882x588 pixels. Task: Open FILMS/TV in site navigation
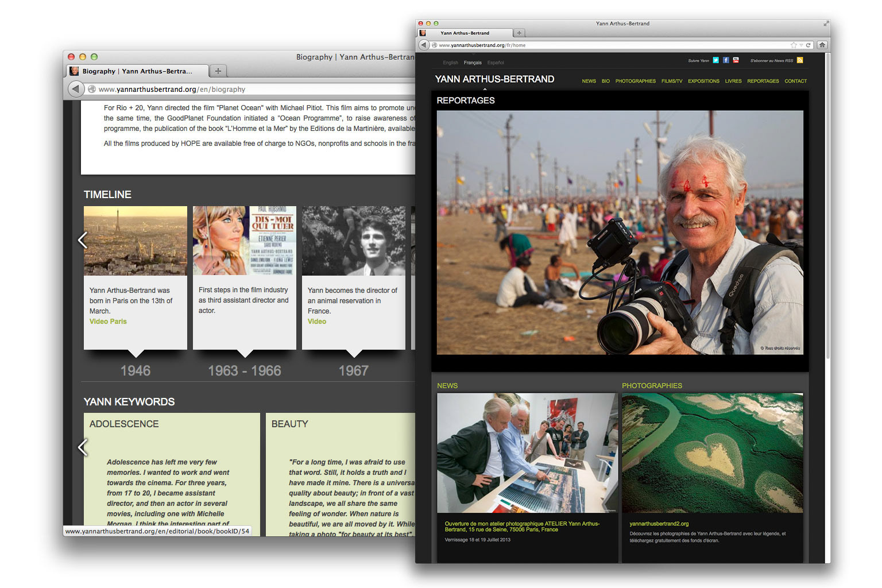[x=672, y=81]
